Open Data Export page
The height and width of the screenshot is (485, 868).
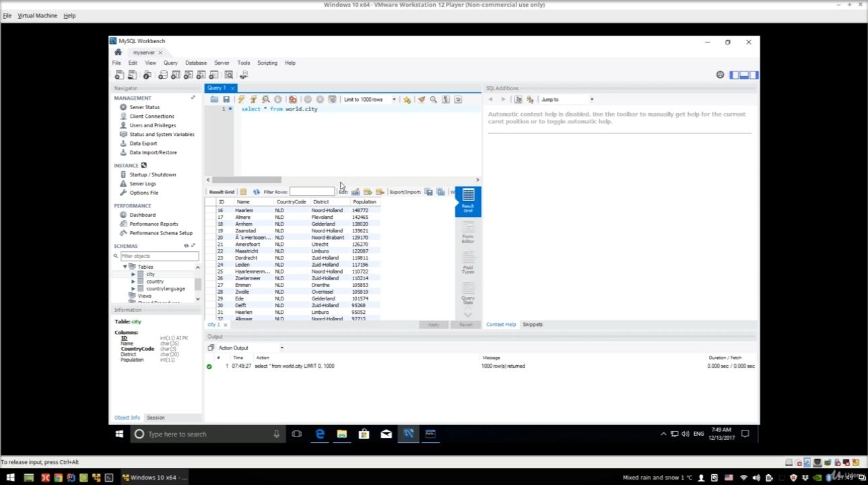[143, 143]
